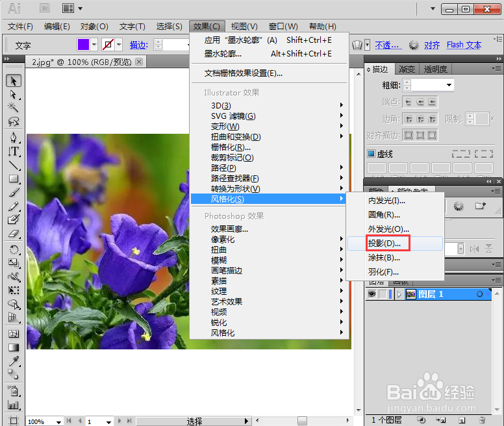Select the Type tool

point(14,151)
